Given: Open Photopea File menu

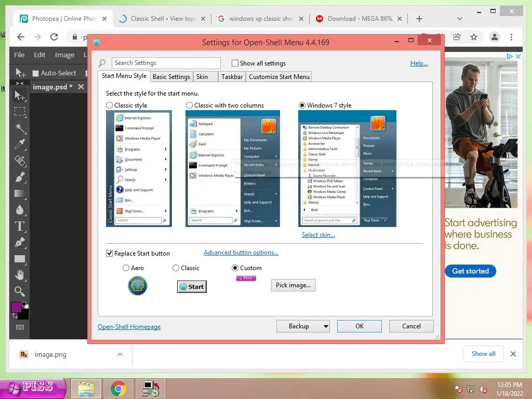Looking at the screenshot, I should pyautogui.click(x=19, y=55).
